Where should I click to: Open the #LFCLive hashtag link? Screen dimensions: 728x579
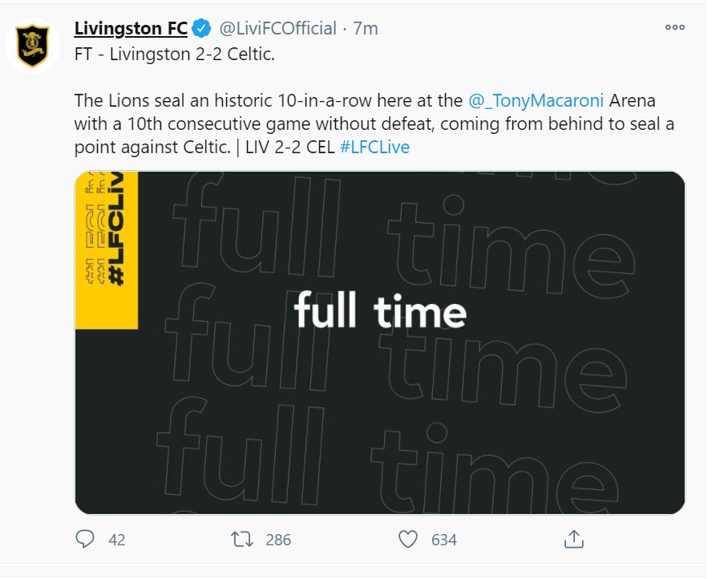coord(374,148)
